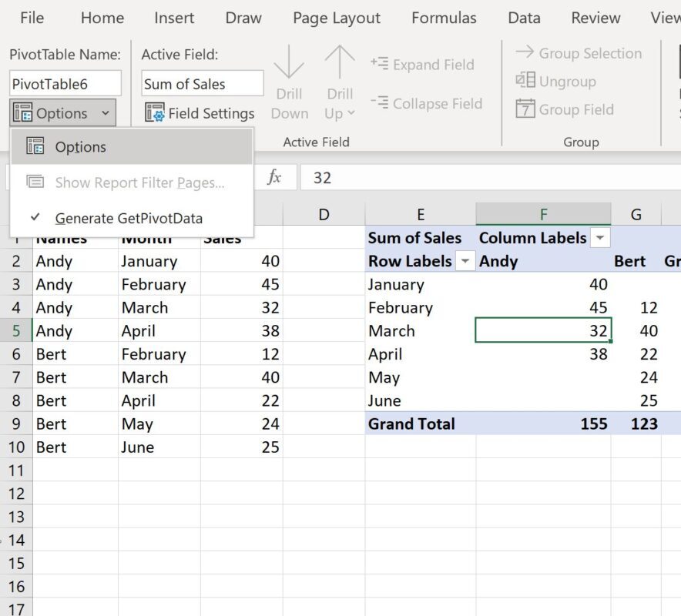The width and height of the screenshot is (681, 616).
Task: Open the Column Labels filter dropdown
Action: [x=599, y=238]
